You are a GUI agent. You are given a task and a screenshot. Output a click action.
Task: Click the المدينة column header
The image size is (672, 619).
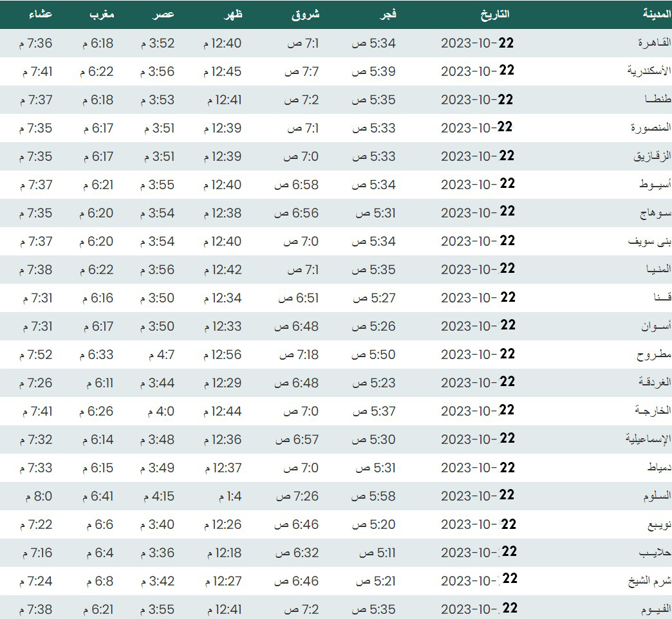656,14
